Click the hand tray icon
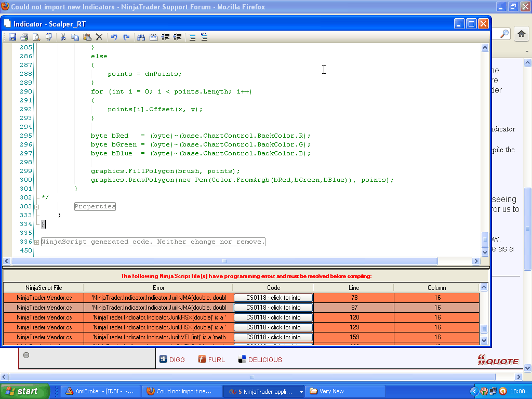The image size is (532, 399). tap(484, 391)
